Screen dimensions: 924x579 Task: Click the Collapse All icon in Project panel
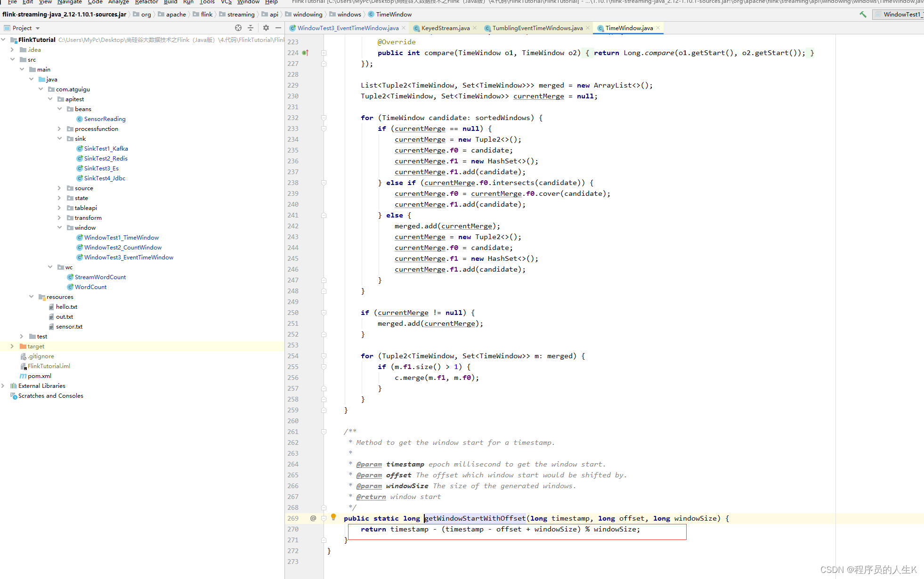251,28
